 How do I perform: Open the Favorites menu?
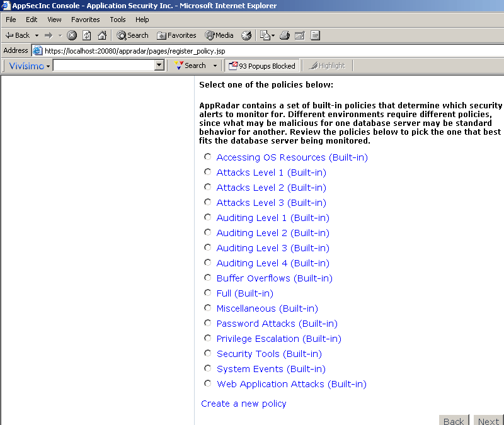coord(86,20)
